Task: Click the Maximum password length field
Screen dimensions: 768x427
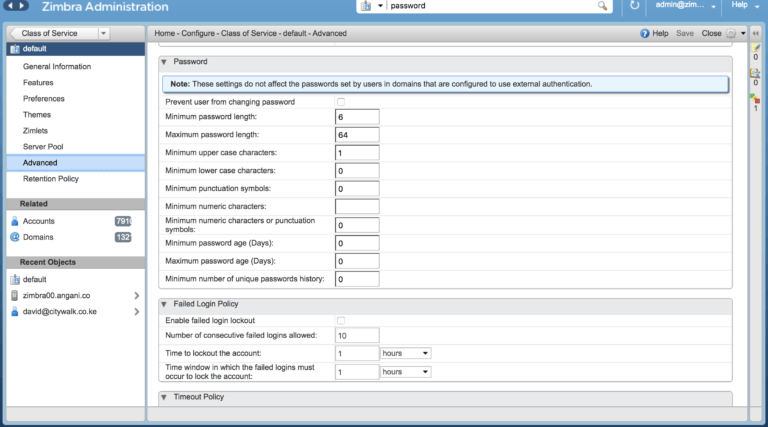Action: (x=357, y=135)
